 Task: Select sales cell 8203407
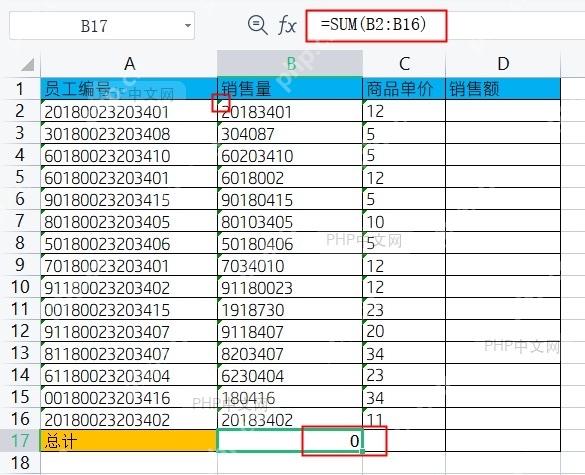coord(290,353)
